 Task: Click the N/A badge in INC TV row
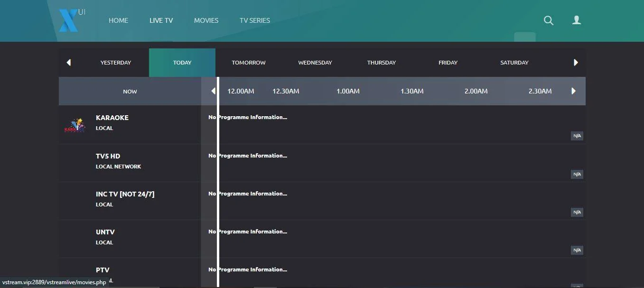(577, 212)
